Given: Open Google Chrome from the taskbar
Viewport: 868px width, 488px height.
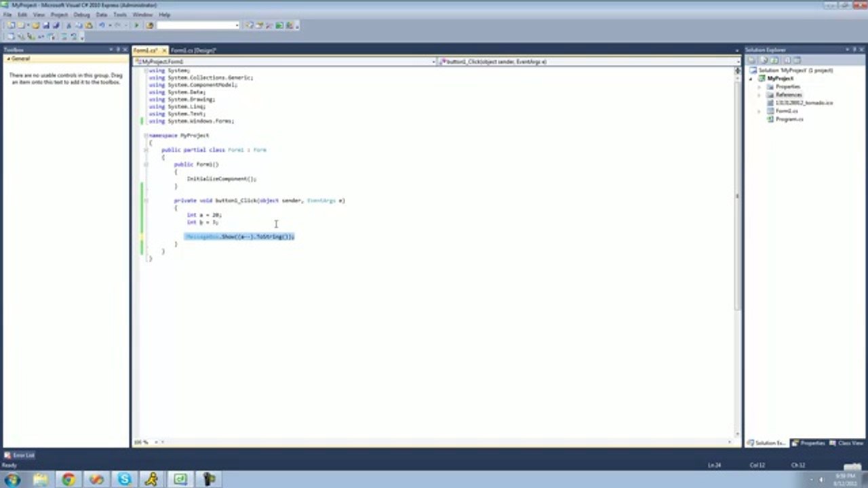Looking at the screenshot, I should 68,479.
